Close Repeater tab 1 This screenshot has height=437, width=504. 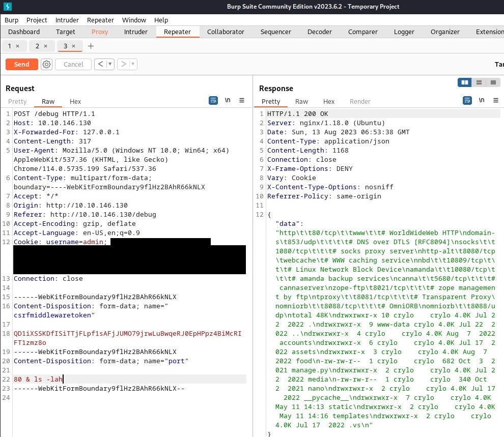[x=18, y=46]
